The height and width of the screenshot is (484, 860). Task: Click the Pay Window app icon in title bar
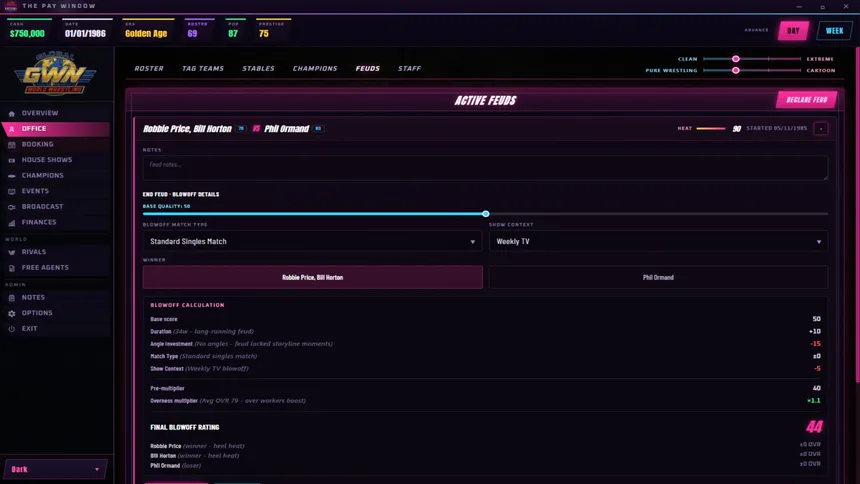[10, 6]
